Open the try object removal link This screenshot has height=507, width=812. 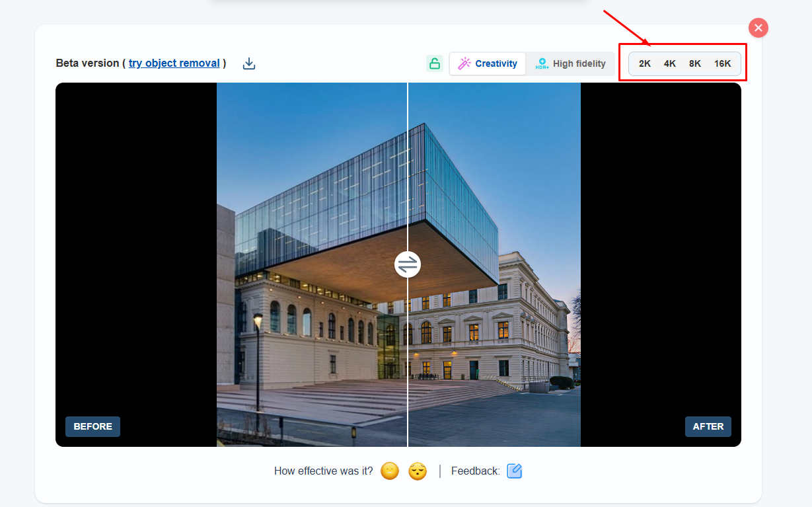pyautogui.click(x=174, y=63)
